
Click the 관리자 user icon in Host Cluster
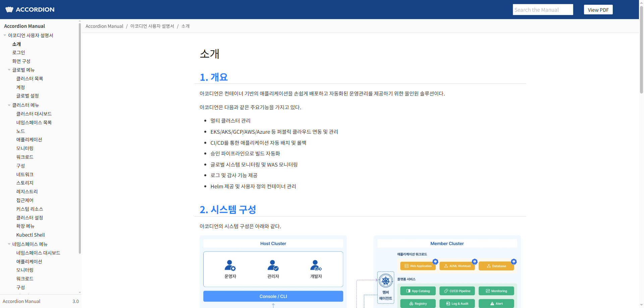pos(273,265)
